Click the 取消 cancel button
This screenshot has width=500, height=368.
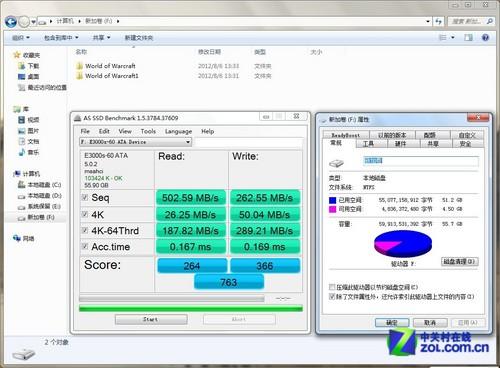click(x=430, y=323)
